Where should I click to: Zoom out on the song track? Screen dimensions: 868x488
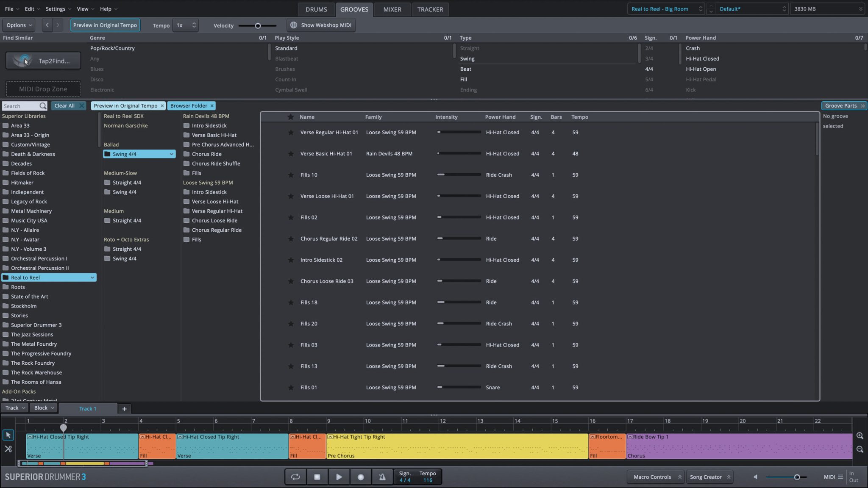tap(860, 449)
